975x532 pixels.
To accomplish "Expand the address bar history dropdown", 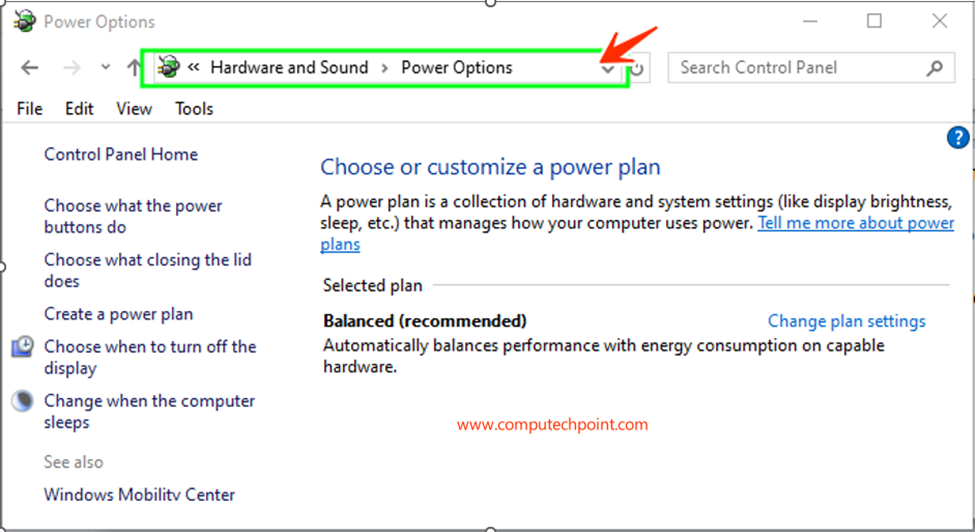I will tap(608, 70).
